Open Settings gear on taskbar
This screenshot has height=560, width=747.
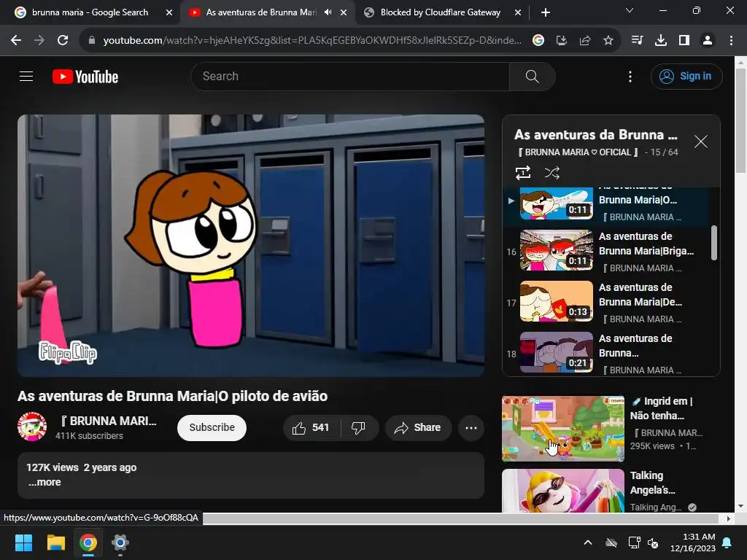(120, 542)
